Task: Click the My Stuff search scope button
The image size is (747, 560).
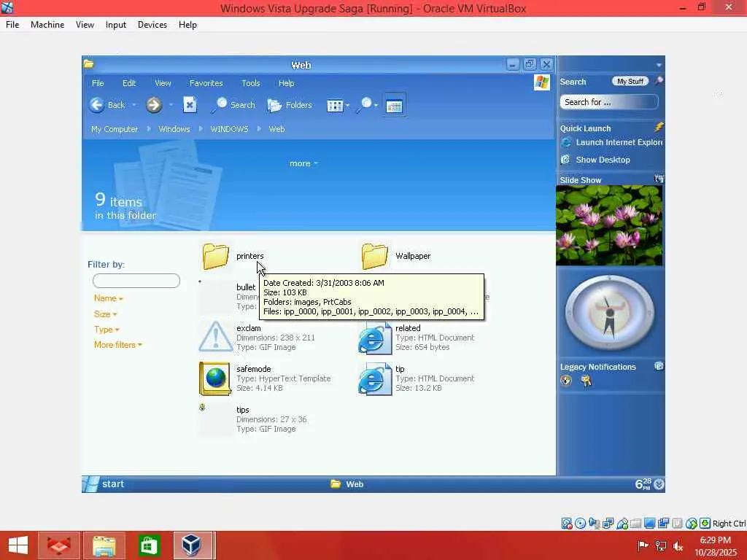Action: [630, 82]
